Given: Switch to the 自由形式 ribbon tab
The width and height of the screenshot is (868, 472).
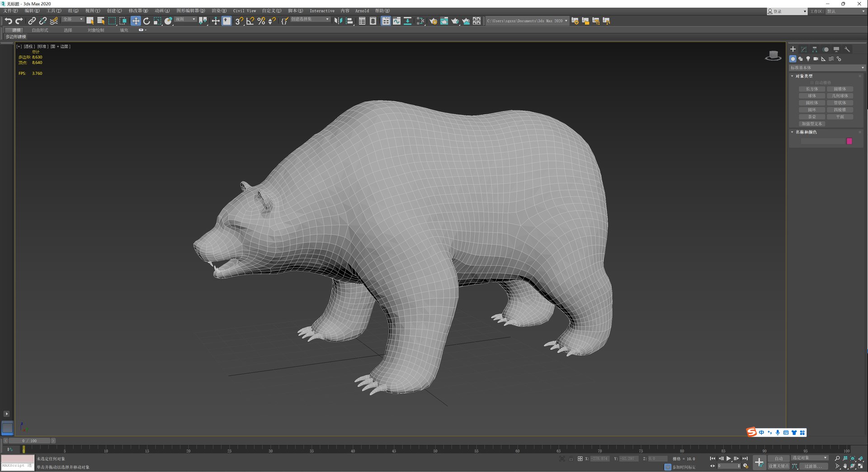Looking at the screenshot, I should (x=40, y=30).
